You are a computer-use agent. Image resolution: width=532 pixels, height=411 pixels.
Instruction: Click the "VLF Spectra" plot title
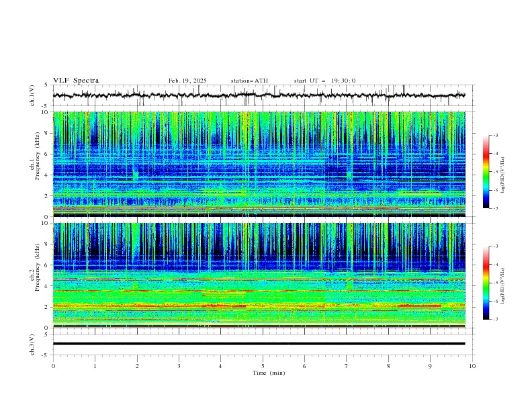tap(76, 81)
